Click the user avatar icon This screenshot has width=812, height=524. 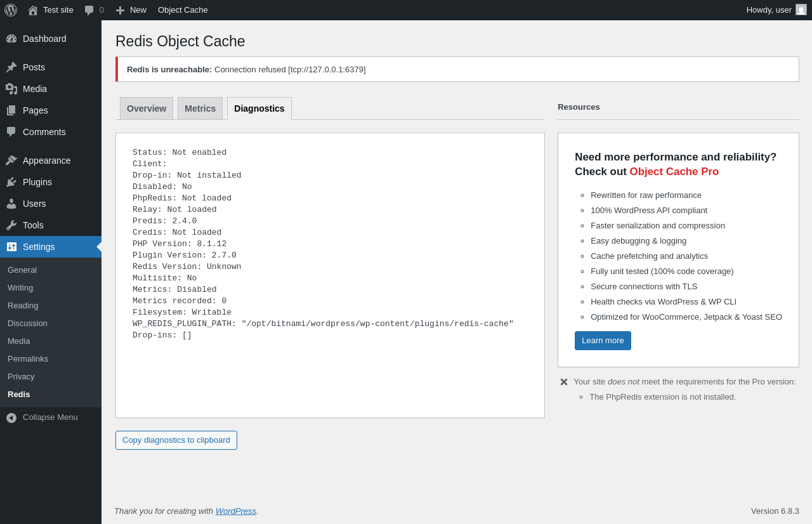801,10
